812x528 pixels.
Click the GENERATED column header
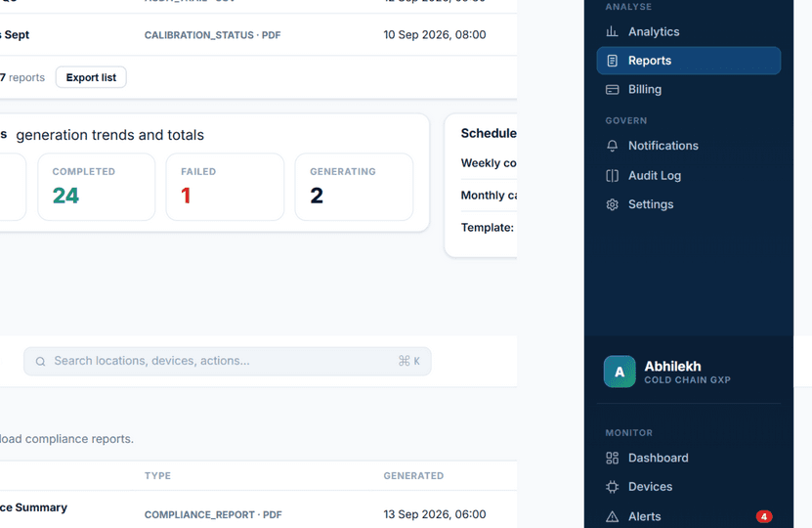[413, 475]
